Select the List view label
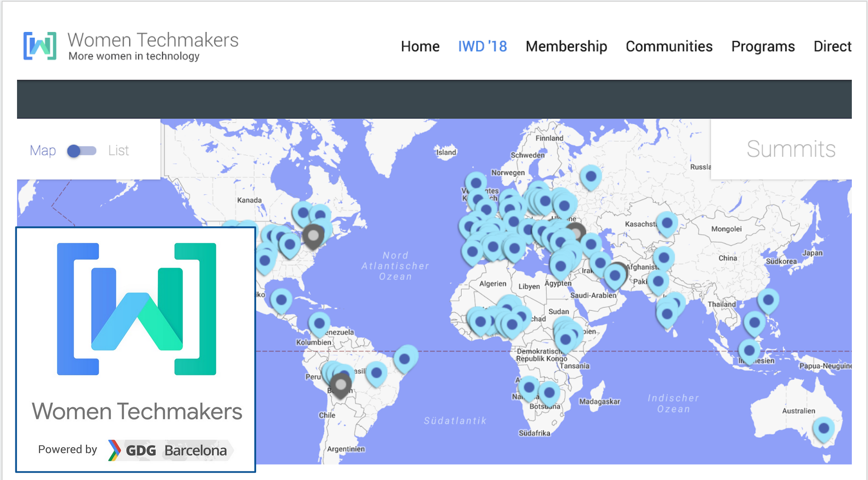 click(x=118, y=151)
